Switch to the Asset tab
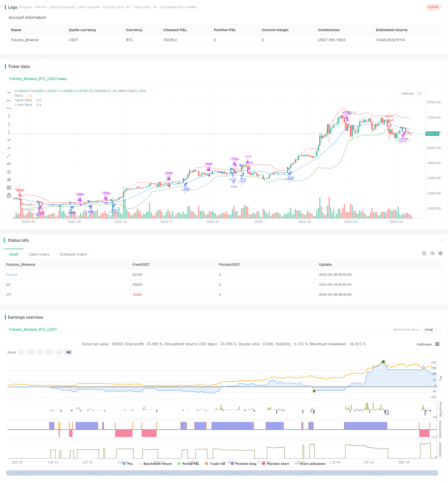The height and width of the screenshot is (483, 448). coord(14,254)
